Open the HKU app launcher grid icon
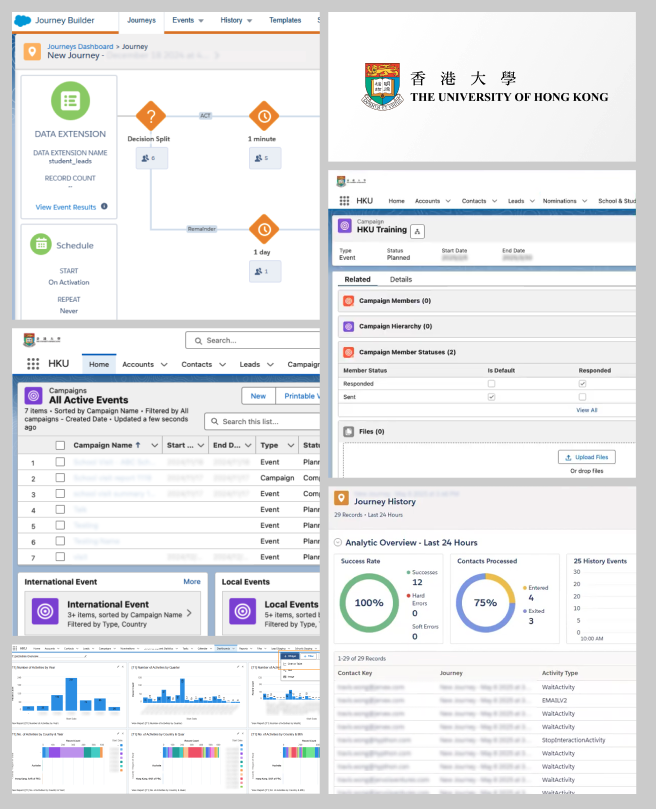Screen dimensions: 656x809 coord(33,364)
